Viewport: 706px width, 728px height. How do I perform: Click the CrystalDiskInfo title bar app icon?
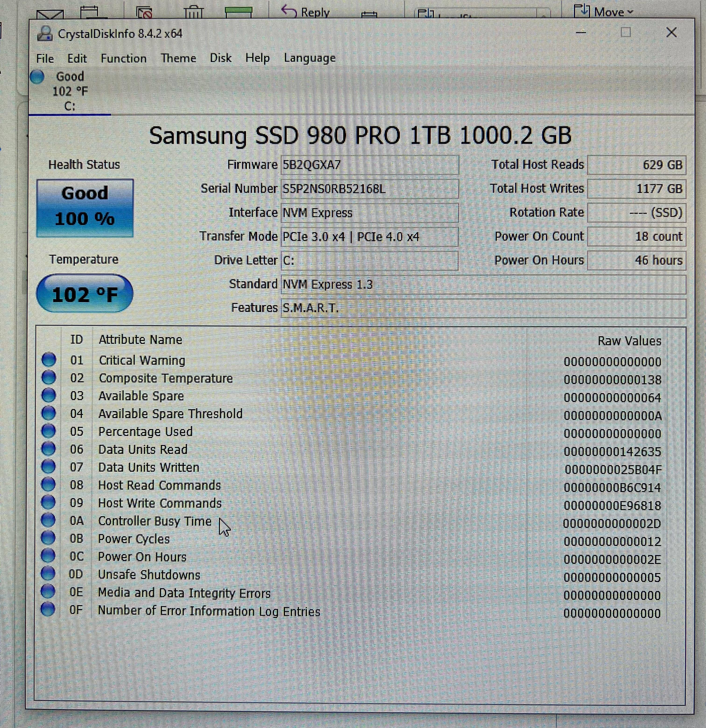point(45,34)
